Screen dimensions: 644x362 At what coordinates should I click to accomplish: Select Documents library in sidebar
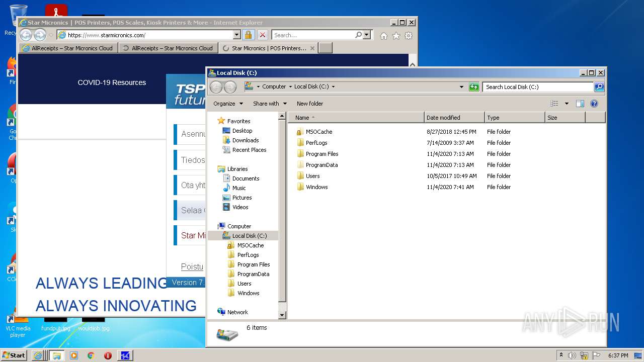pyautogui.click(x=246, y=178)
